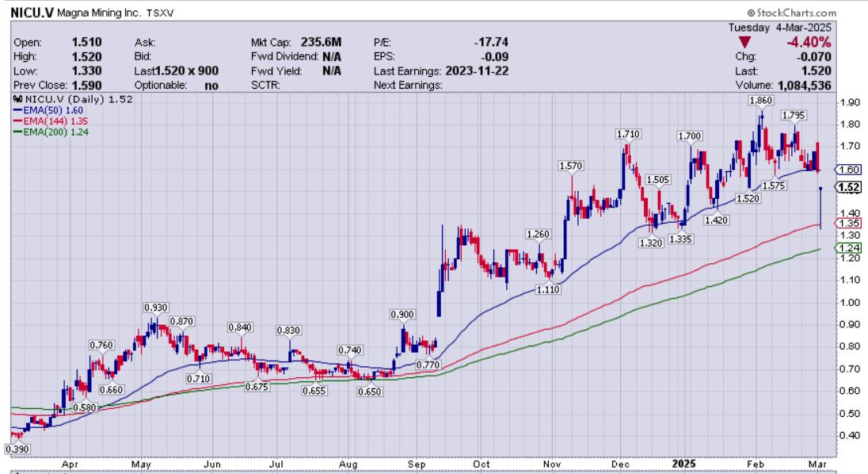Click the blue 1.60 flag on price axis
The width and height of the screenshot is (868, 474).
848,170
